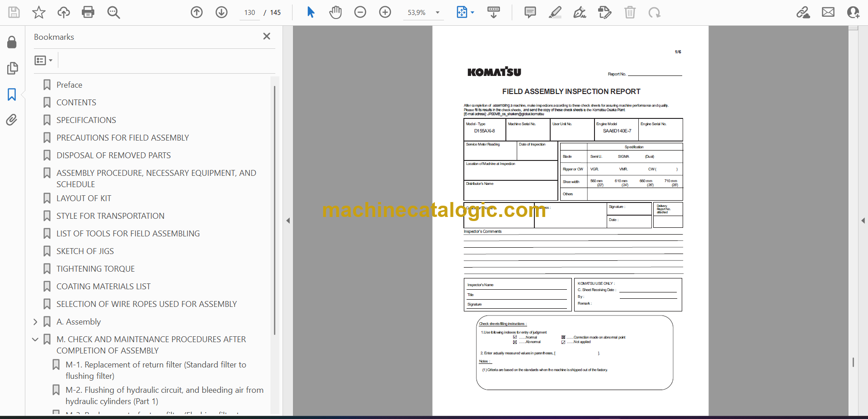Open the bookmarks options dropdown

(44, 60)
